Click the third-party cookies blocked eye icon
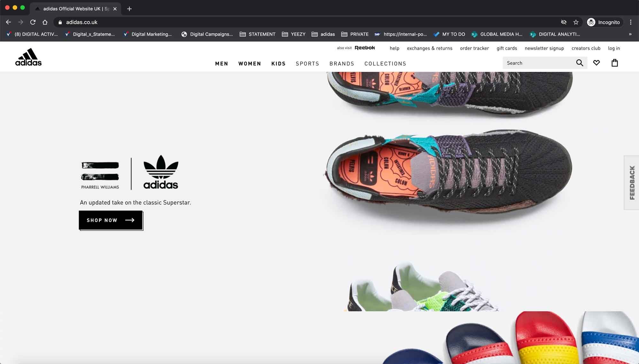This screenshot has width=639, height=364. click(x=564, y=22)
